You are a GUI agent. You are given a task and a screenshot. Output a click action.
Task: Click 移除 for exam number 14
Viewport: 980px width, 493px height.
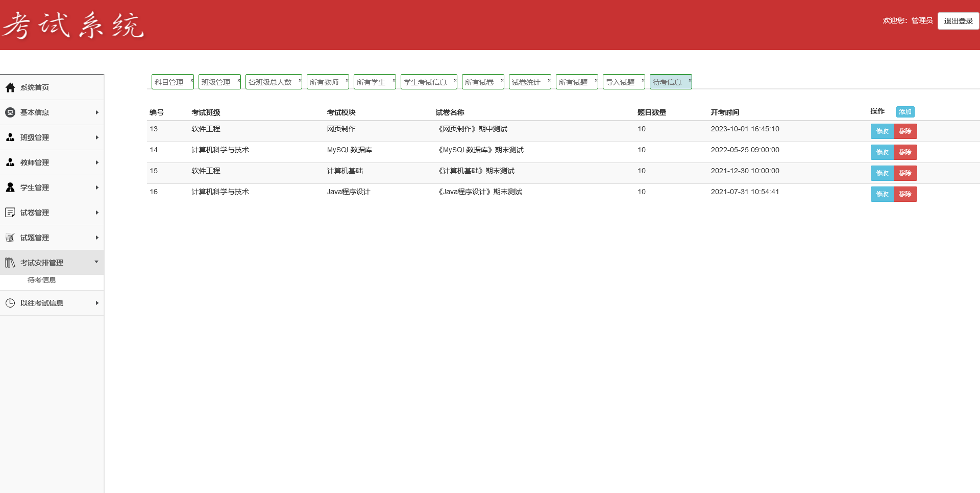(x=905, y=152)
